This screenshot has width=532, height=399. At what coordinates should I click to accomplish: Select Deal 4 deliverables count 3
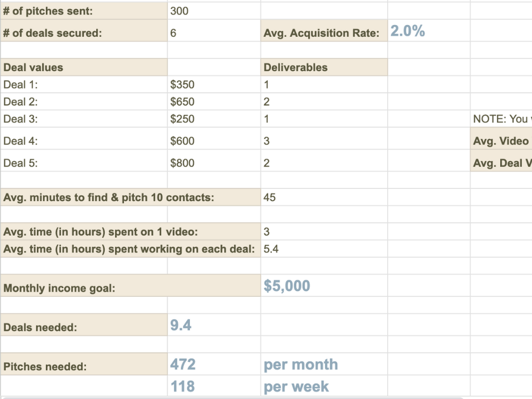point(324,141)
